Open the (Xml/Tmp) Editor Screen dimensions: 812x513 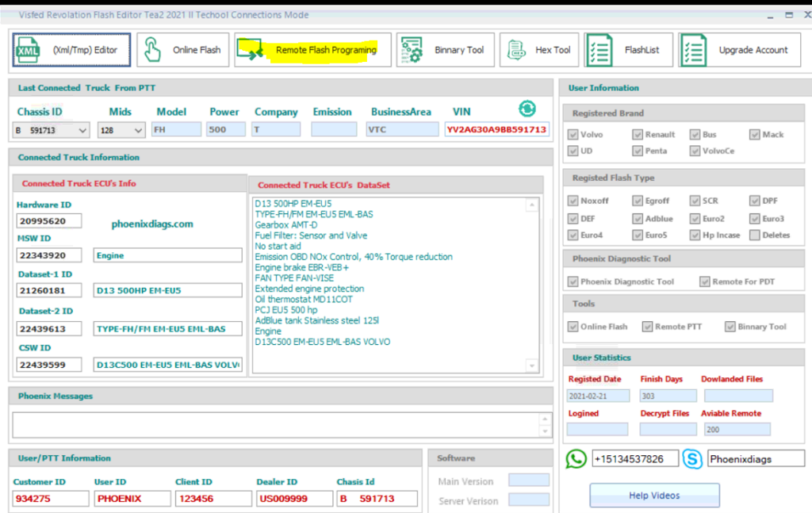(x=71, y=50)
